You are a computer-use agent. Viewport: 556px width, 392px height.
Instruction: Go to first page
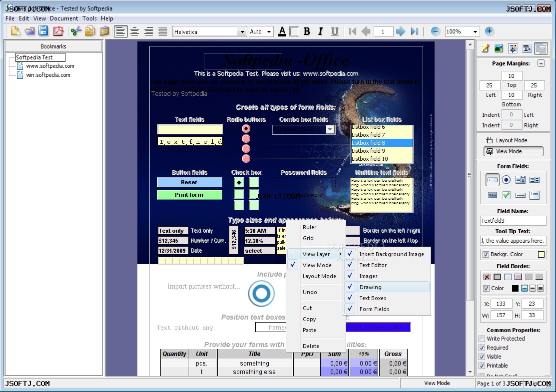[353, 31]
